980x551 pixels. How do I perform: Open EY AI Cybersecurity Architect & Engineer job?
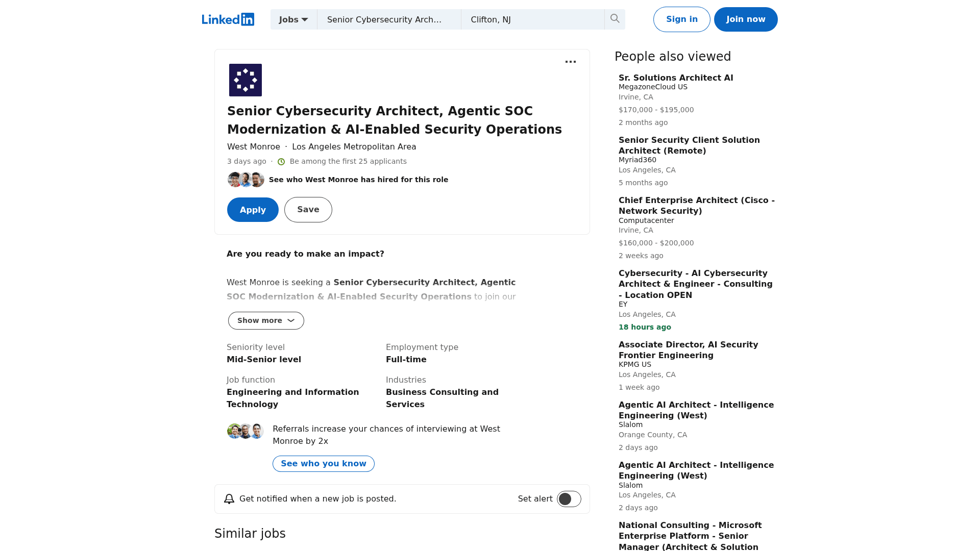tap(696, 284)
